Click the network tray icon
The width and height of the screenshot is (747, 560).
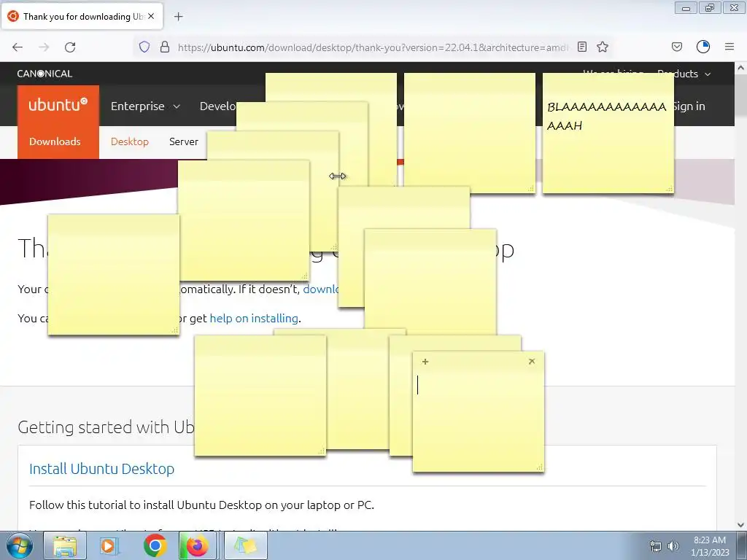656,546
